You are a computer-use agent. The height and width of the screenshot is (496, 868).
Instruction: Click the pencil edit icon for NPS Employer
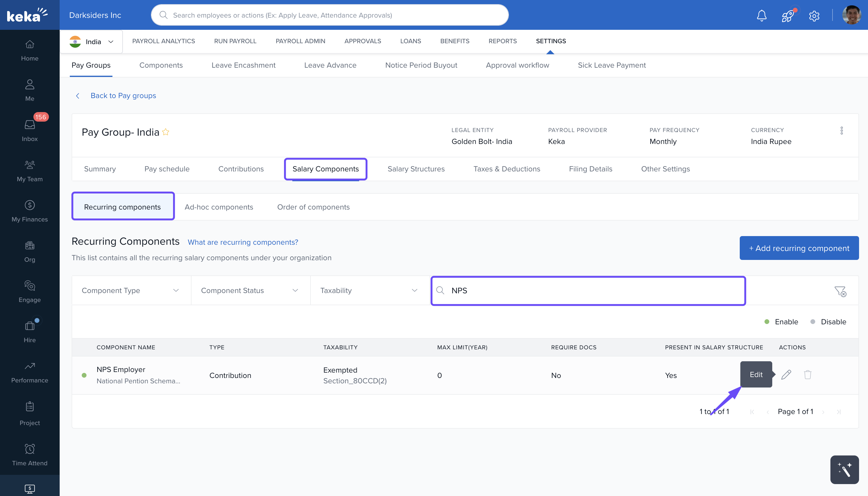(786, 375)
